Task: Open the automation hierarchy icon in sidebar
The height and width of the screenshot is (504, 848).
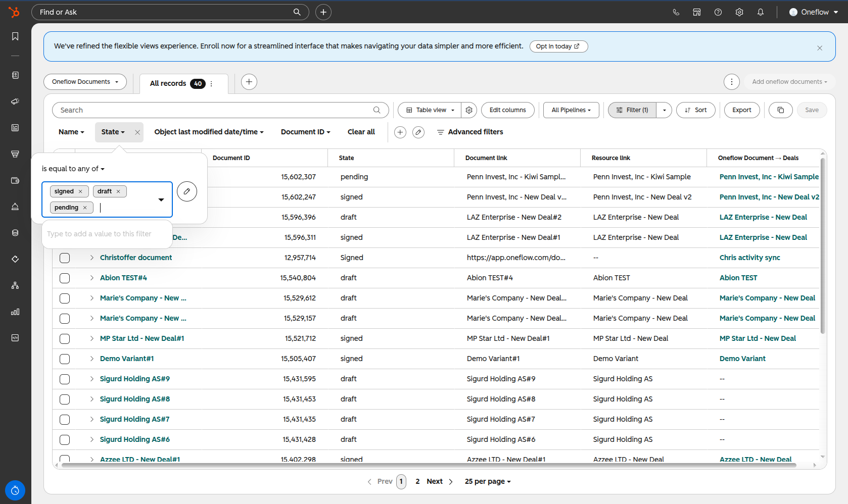Action: click(x=15, y=285)
